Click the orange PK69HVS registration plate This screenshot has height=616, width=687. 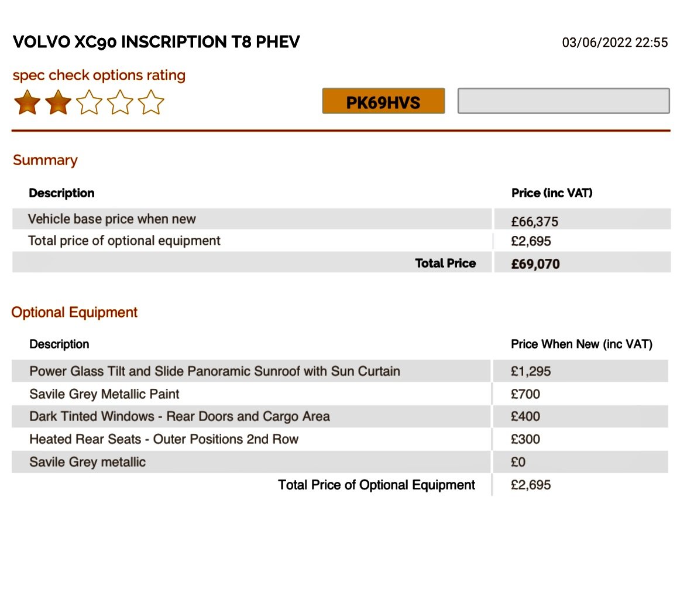tap(383, 101)
